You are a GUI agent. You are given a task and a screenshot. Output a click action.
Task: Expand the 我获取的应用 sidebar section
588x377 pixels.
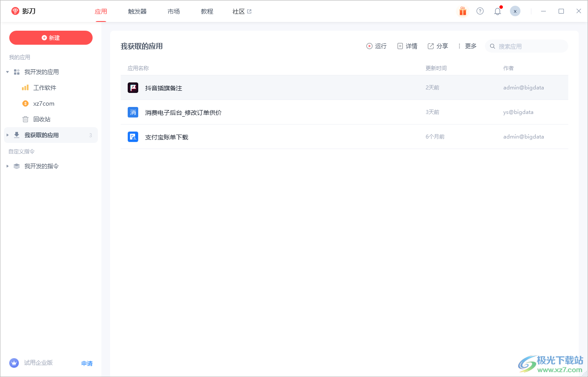click(x=7, y=135)
